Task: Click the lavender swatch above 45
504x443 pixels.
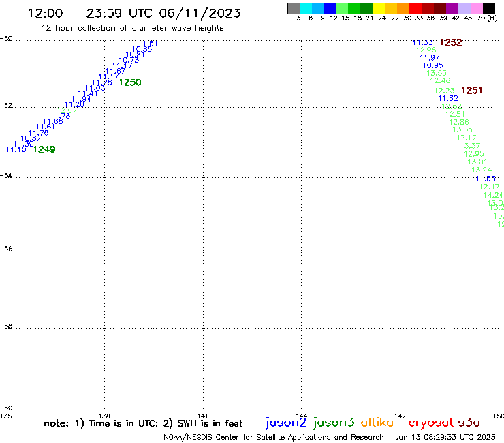Action: coord(464,8)
